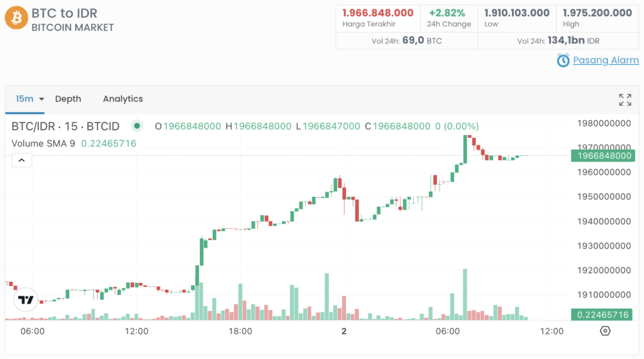Click the caret beside 15m
The height and width of the screenshot is (359, 644).
coord(42,99)
